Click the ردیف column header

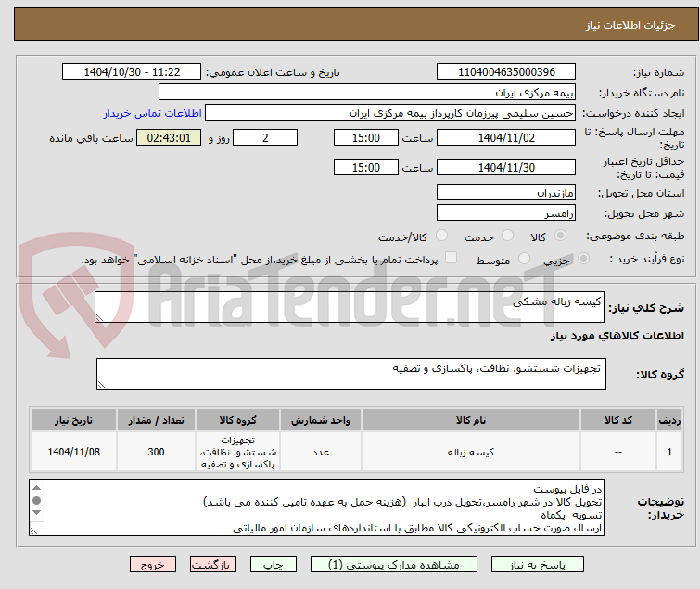point(669,420)
